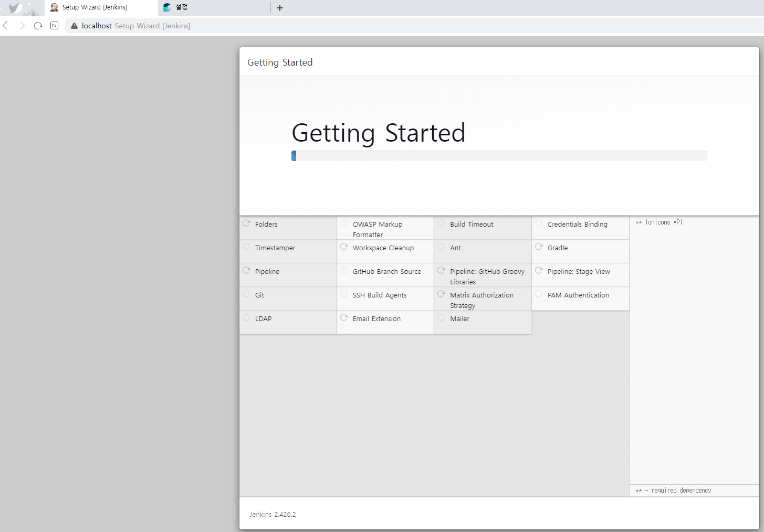Click the OWASP Markup Formatter label
Viewport: 764px width, 532px height.
[x=378, y=229]
